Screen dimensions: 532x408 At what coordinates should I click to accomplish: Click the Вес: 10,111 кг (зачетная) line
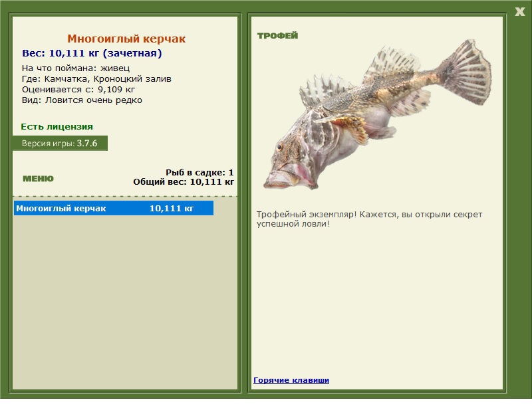click(92, 53)
